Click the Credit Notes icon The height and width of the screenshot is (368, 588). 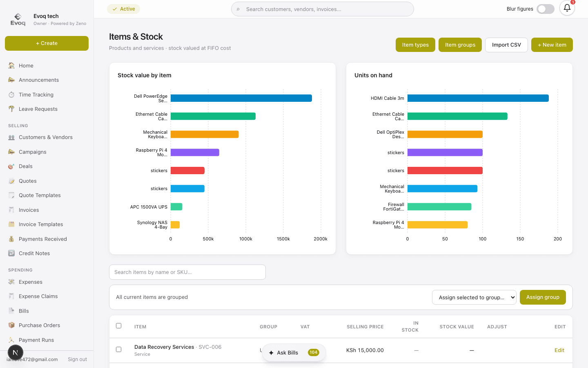(11, 254)
